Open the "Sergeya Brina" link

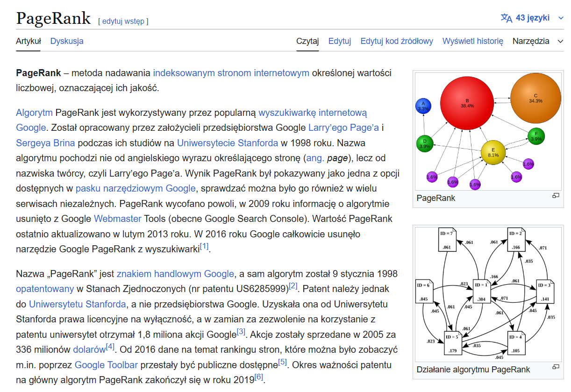tap(45, 143)
